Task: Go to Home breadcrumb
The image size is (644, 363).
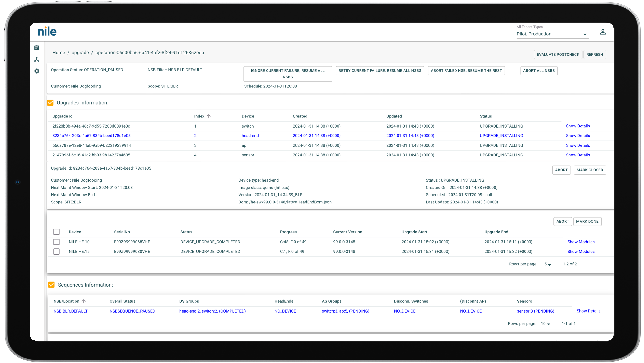Action: (x=59, y=53)
